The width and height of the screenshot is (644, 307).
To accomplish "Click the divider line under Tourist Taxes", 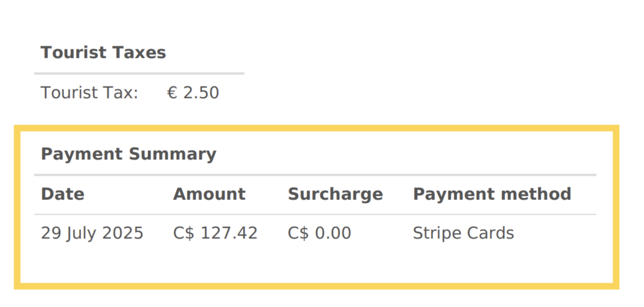I will (x=139, y=73).
